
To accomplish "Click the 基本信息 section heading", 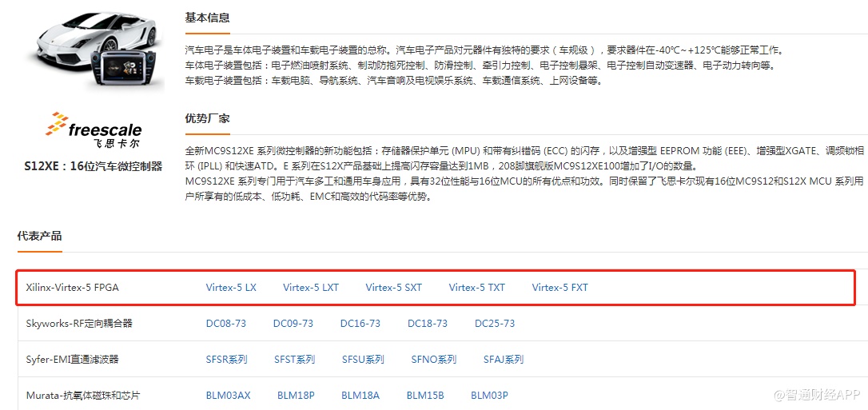I will coord(207,17).
